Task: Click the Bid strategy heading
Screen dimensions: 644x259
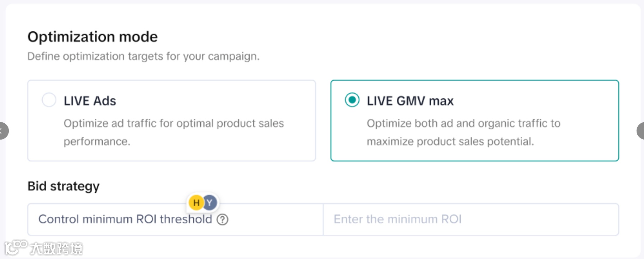Action: click(x=63, y=186)
